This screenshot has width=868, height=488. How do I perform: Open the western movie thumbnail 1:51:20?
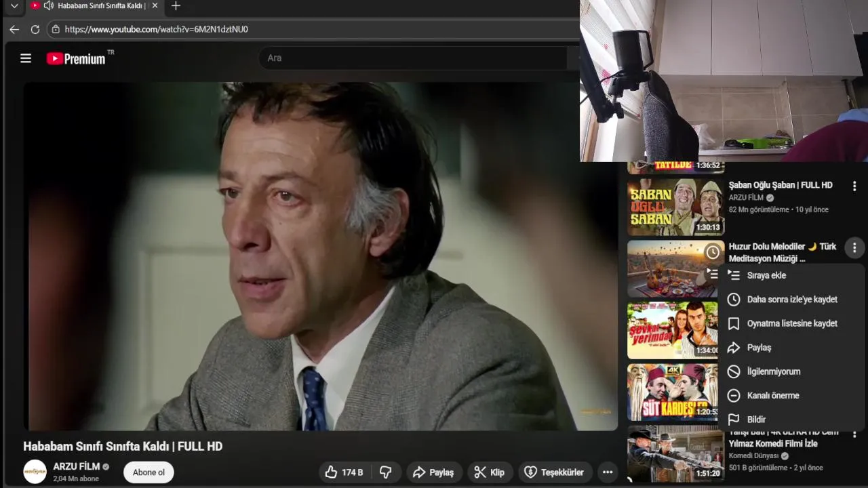(x=675, y=453)
